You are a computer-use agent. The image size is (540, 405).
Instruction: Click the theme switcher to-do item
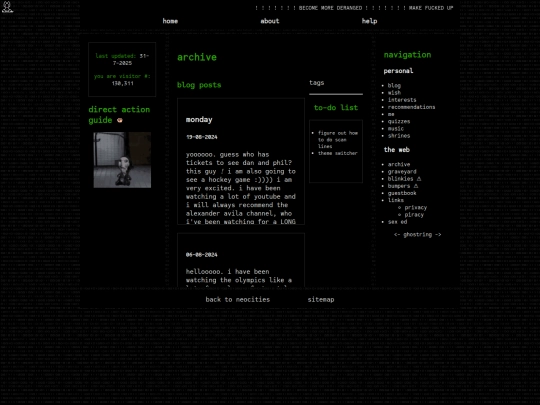click(338, 153)
